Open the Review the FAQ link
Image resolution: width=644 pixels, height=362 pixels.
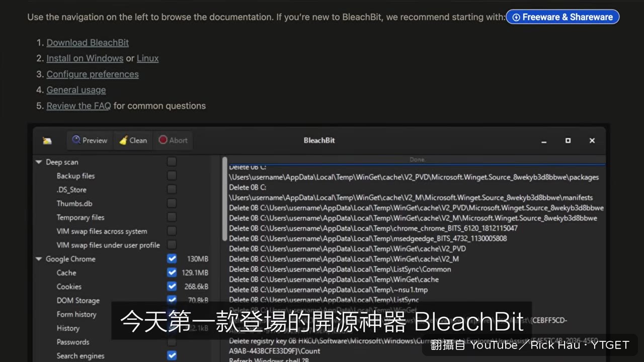(78, 106)
